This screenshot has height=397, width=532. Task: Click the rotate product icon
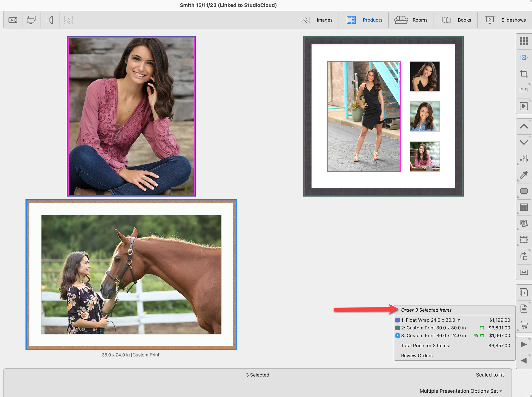(524, 256)
